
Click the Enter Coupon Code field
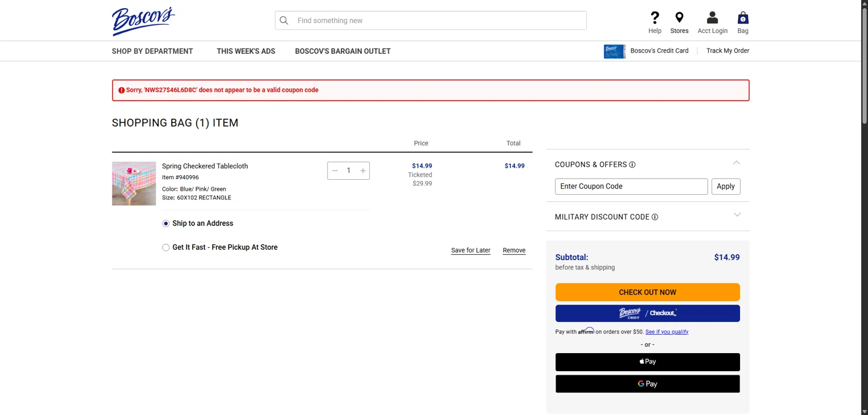631,186
